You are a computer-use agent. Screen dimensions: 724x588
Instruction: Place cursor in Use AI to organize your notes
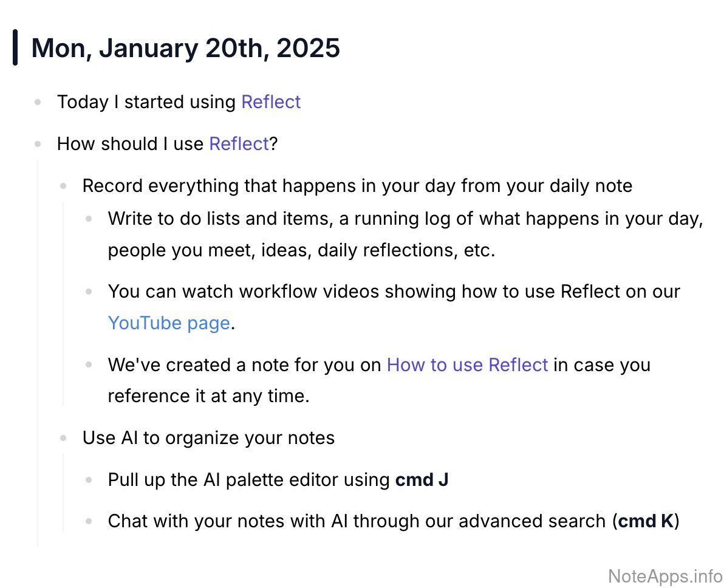[208, 438]
